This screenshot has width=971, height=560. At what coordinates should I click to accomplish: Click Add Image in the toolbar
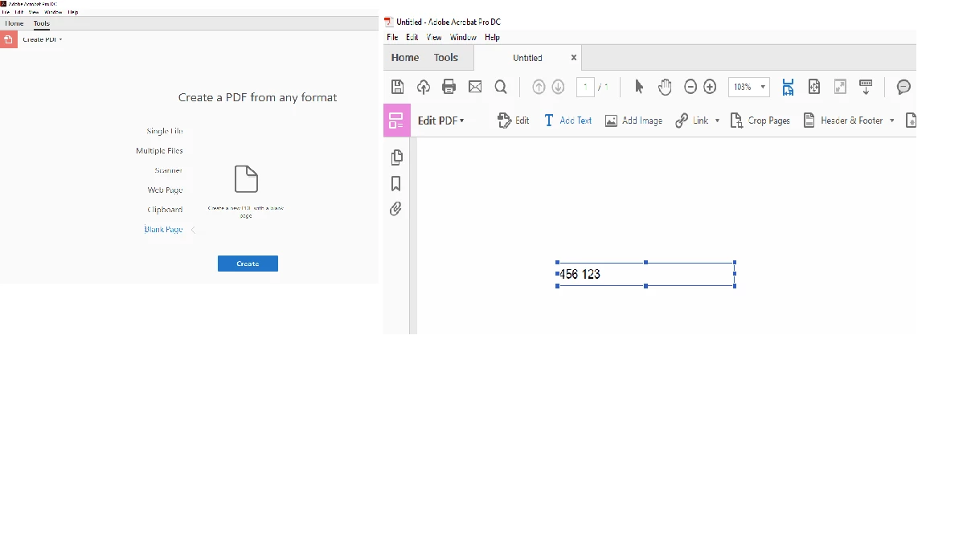633,121
